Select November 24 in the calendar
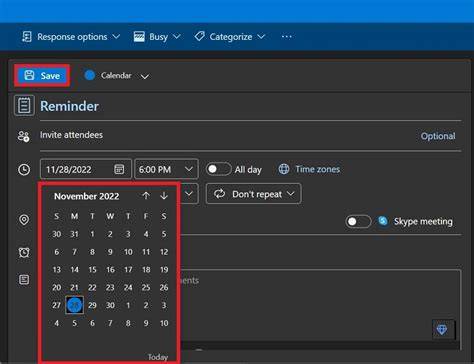The width and height of the screenshot is (474, 364). 128,287
